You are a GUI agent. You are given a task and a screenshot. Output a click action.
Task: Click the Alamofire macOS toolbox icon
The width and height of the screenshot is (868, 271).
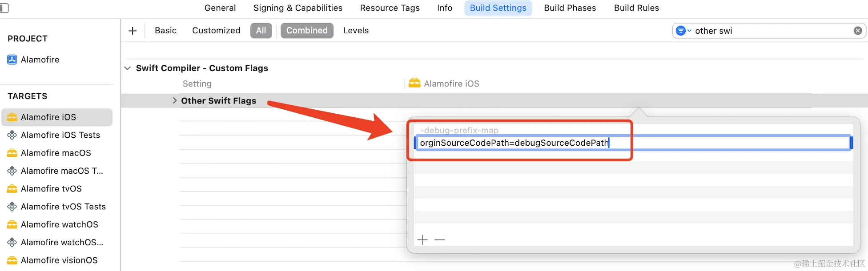click(12, 153)
